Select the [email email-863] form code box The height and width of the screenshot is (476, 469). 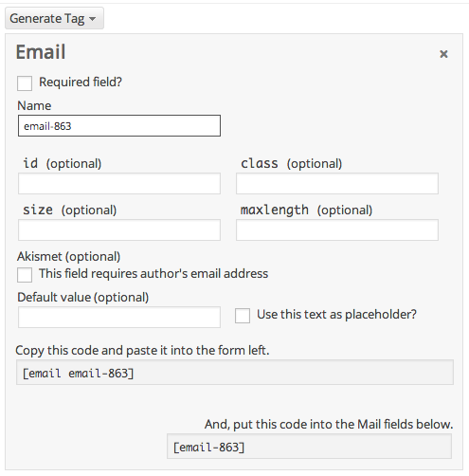(x=235, y=373)
